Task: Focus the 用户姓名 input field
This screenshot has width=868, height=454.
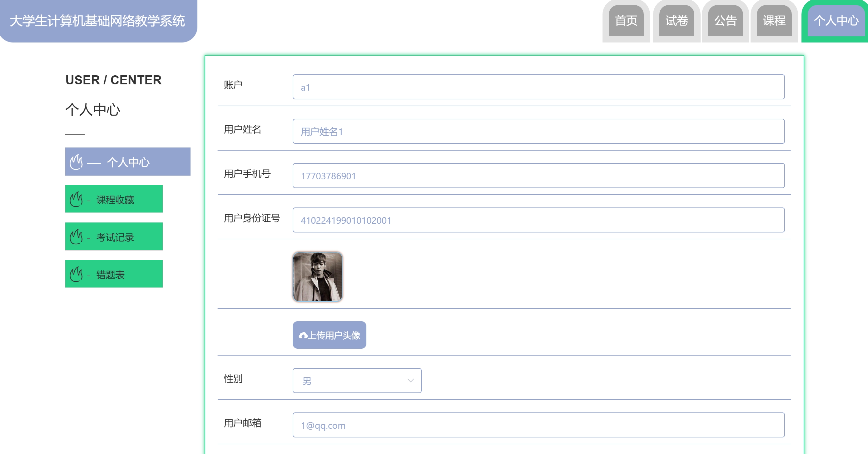Action: (538, 131)
